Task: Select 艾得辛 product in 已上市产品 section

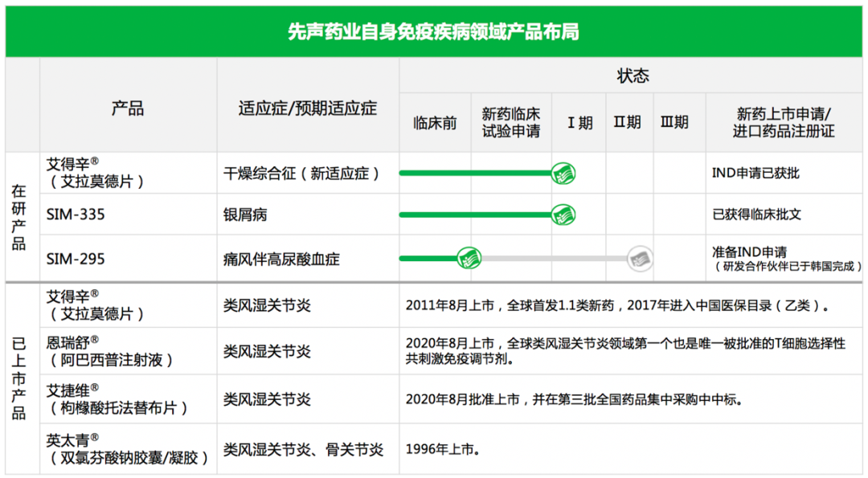Action: [x=95, y=305]
